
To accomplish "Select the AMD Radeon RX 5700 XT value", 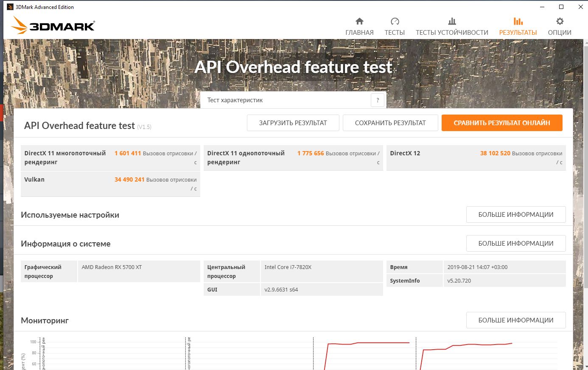I will pyautogui.click(x=112, y=267).
